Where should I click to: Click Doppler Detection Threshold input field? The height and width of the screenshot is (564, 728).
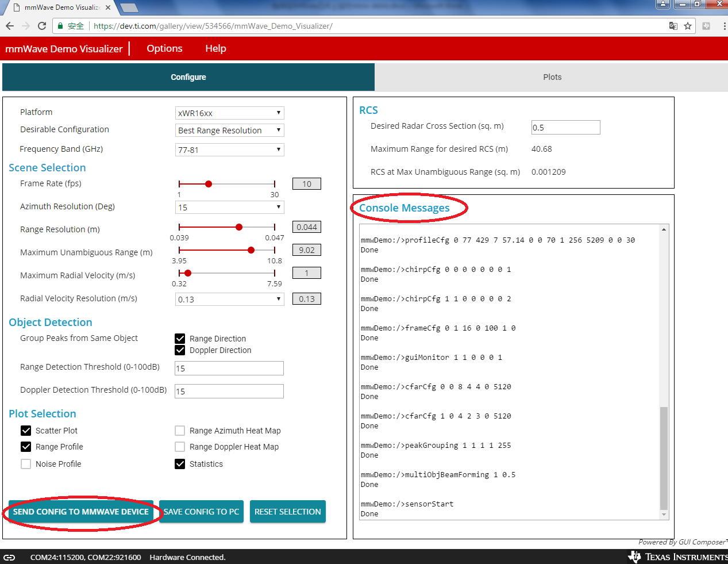229,392
